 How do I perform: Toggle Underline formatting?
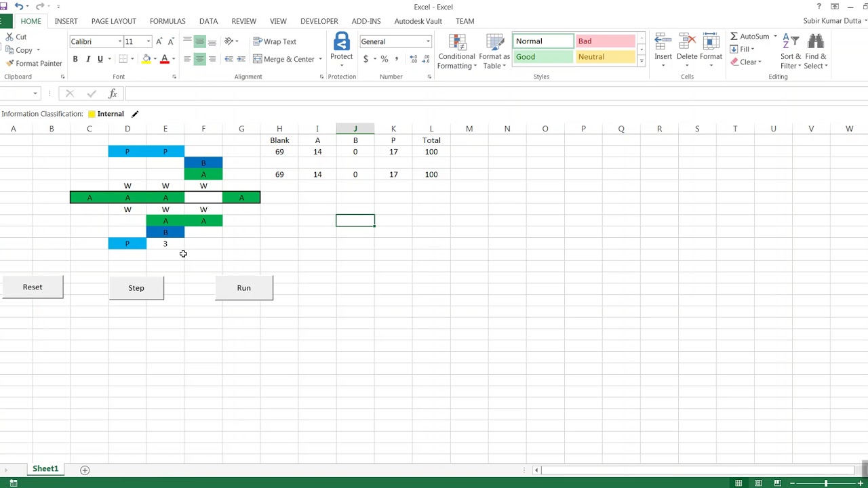click(100, 59)
